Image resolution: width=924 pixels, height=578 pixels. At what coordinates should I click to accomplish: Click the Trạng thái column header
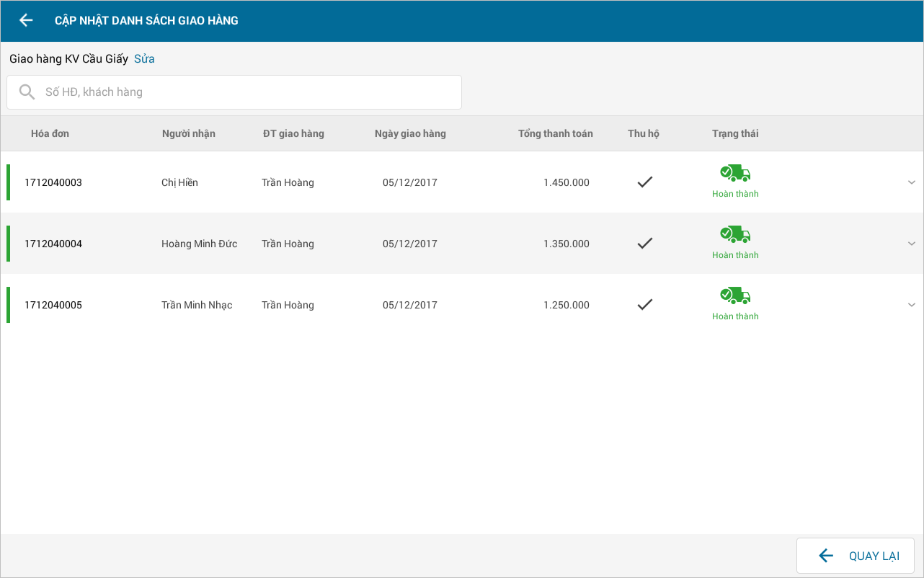(x=735, y=133)
